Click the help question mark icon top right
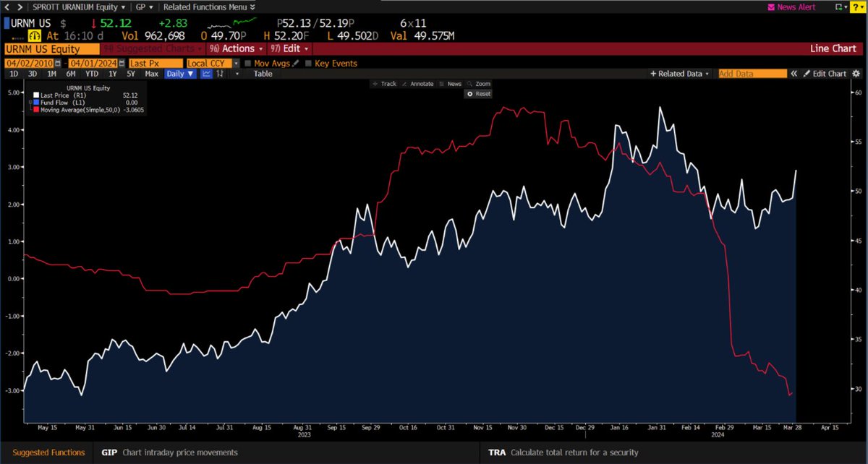Image resolution: width=868 pixels, height=464 pixels. pyautogui.click(x=858, y=7)
